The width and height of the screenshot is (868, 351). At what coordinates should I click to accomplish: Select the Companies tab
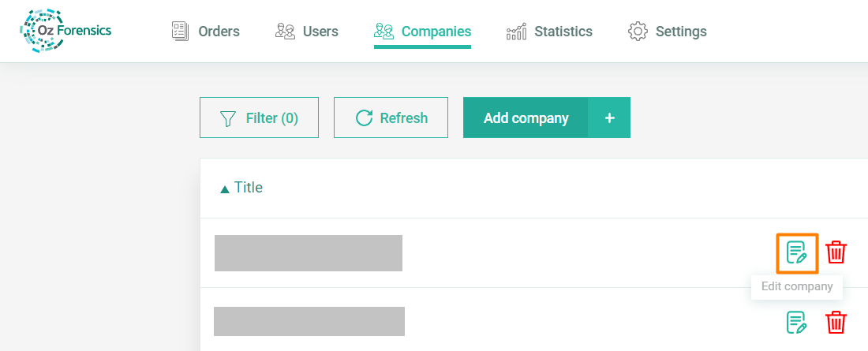pyautogui.click(x=436, y=32)
